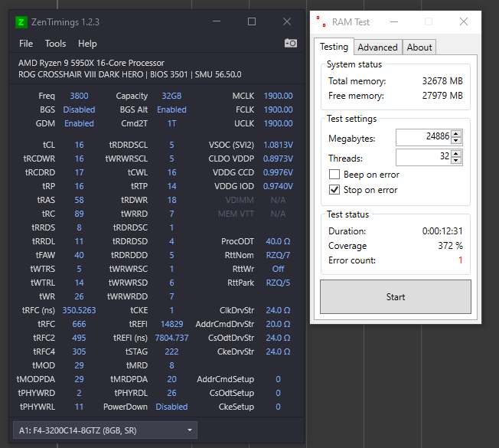Viewport: 499px width, 448px height.
Task: Click the tREFI value 14829
Action: point(171,324)
